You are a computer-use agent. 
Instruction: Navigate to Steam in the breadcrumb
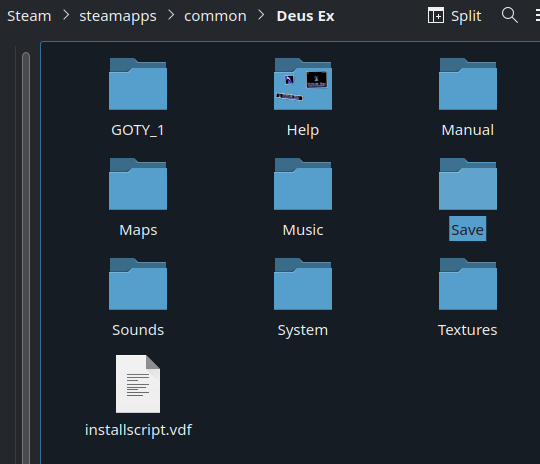(x=29, y=16)
